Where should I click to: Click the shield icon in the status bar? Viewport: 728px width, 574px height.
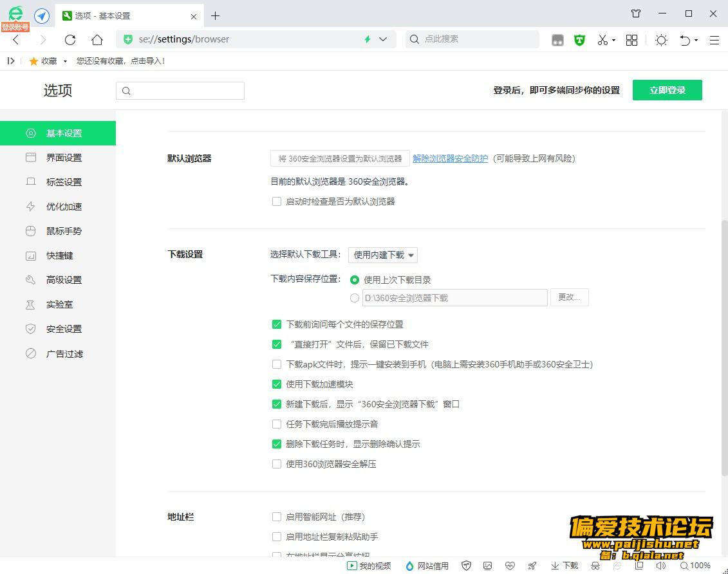(x=466, y=566)
